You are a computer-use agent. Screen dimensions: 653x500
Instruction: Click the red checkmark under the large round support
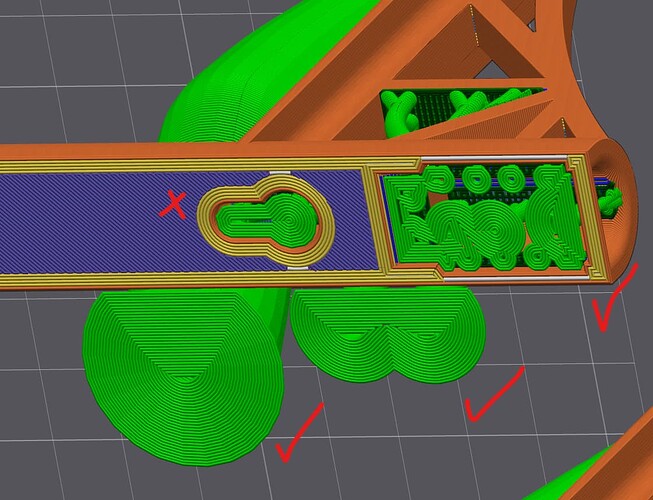(299, 433)
